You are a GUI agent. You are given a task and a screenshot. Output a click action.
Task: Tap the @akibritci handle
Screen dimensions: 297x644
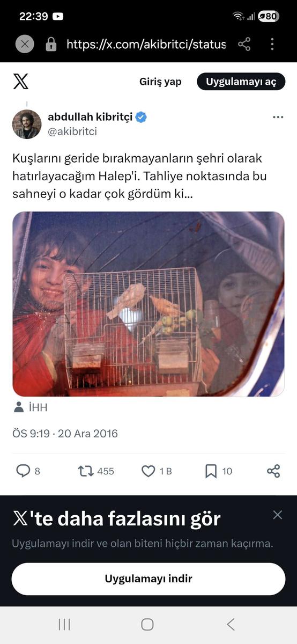point(72,131)
